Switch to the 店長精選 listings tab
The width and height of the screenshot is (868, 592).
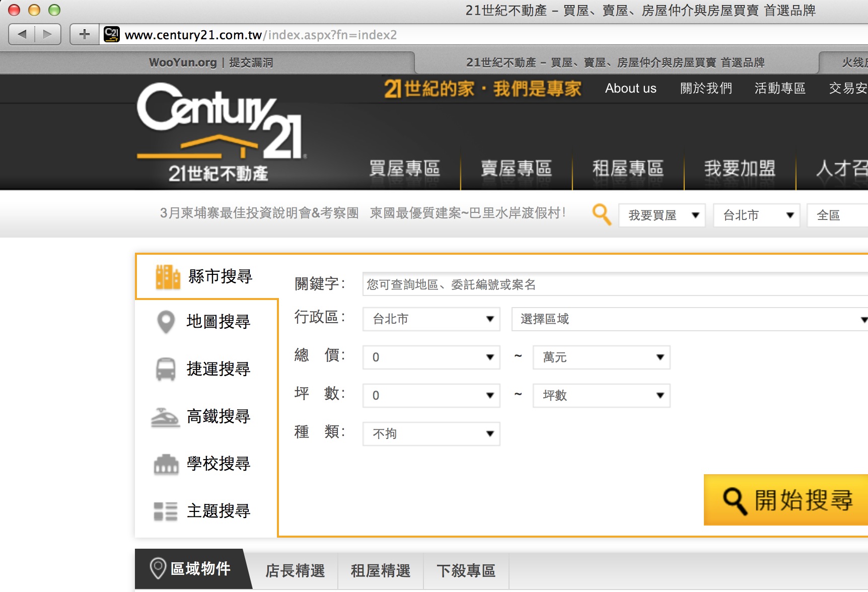pyautogui.click(x=295, y=571)
